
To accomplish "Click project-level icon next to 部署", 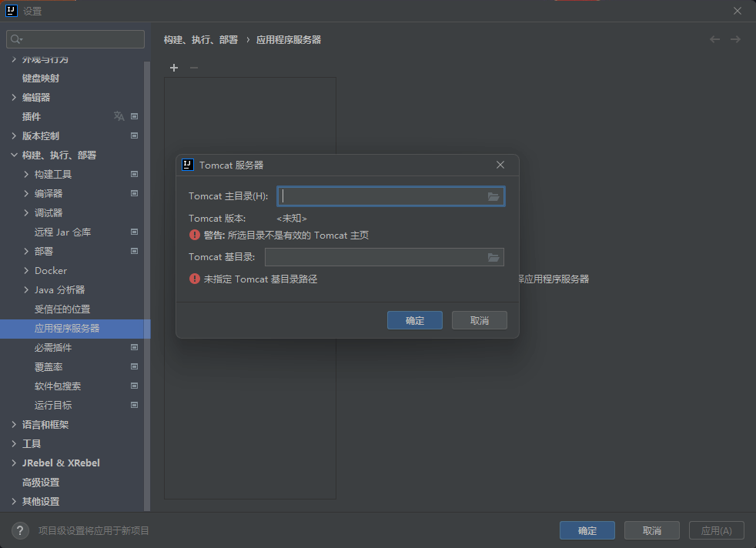I will [x=135, y=251].
